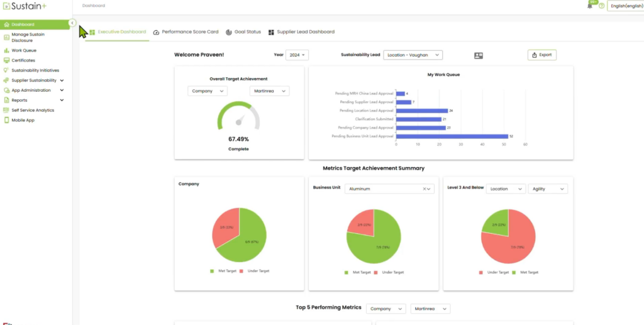Screen dimensions: 644x325
Task: Open the Sustainability Lead location dropdown
Action: tap(413, 55)
